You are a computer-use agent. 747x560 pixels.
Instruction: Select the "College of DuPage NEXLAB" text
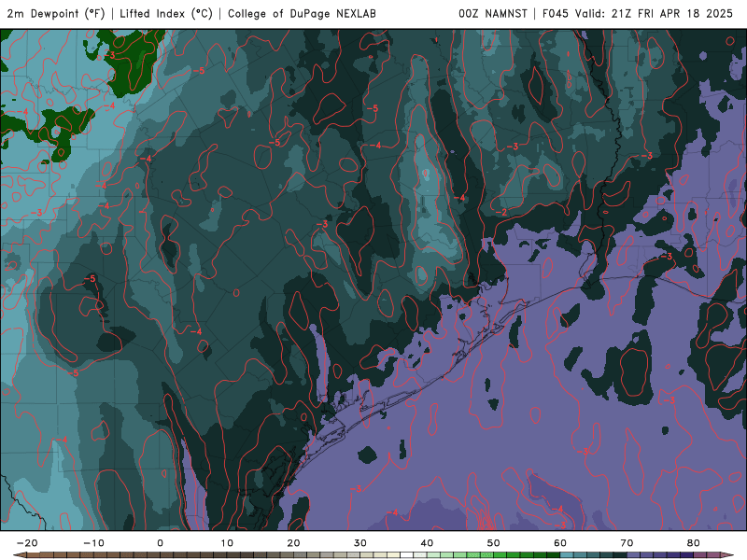[x=302, y=13]
